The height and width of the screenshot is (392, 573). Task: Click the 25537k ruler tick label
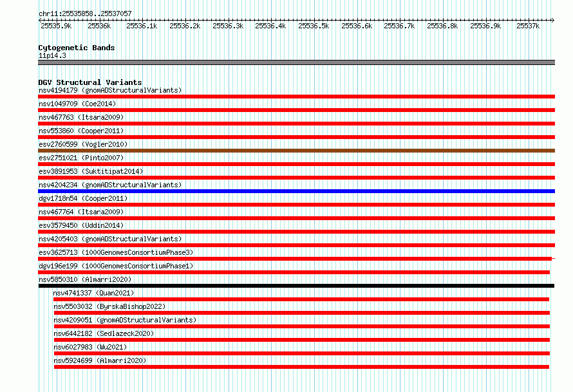[528, 26]
